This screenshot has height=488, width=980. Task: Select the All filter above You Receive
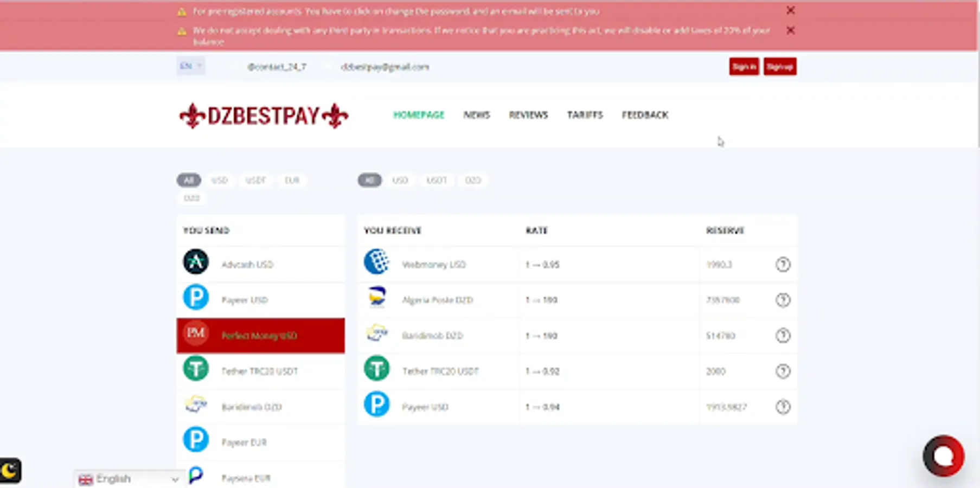(370, 180)
